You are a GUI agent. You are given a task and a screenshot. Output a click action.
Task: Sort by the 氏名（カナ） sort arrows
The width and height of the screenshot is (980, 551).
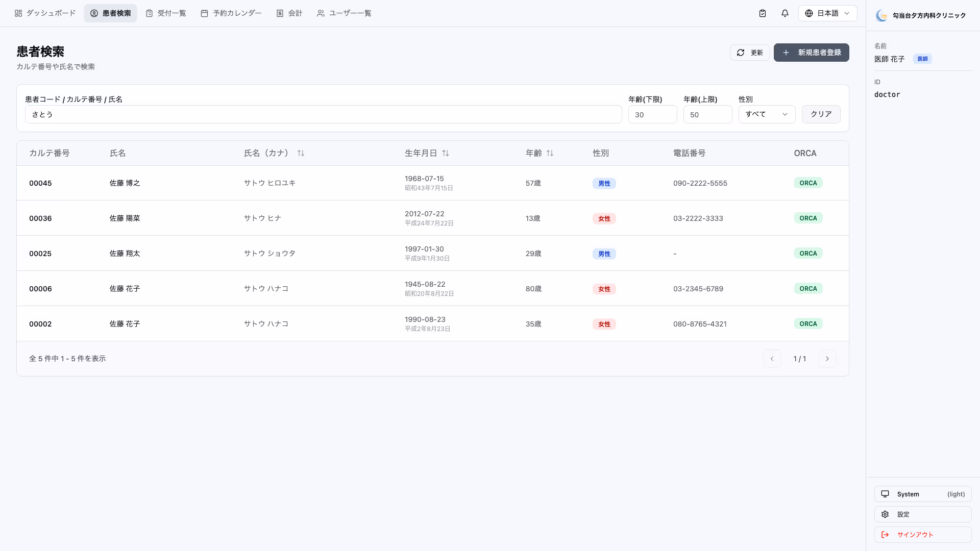coord(301,153)
